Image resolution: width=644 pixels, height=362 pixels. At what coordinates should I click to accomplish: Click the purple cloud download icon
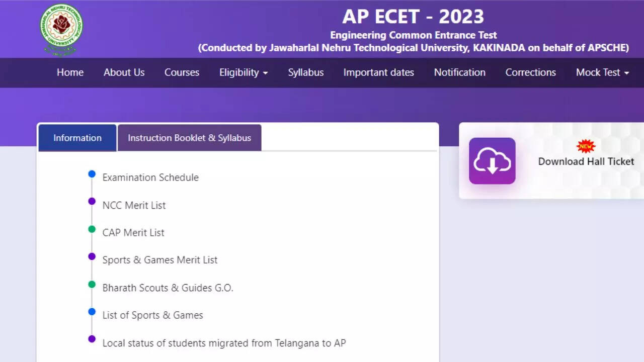click(x=492, y=161)
